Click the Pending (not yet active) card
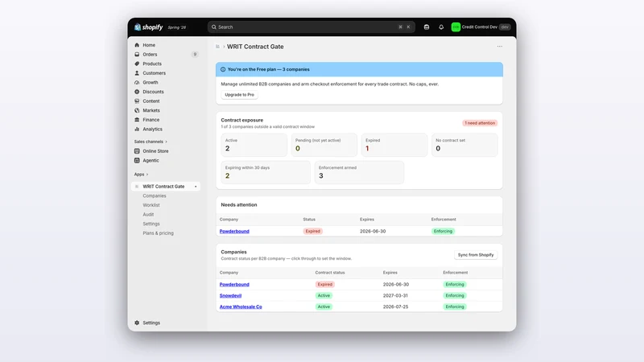The width and height of the screenshot is (644, 362). tap(324, 145)
